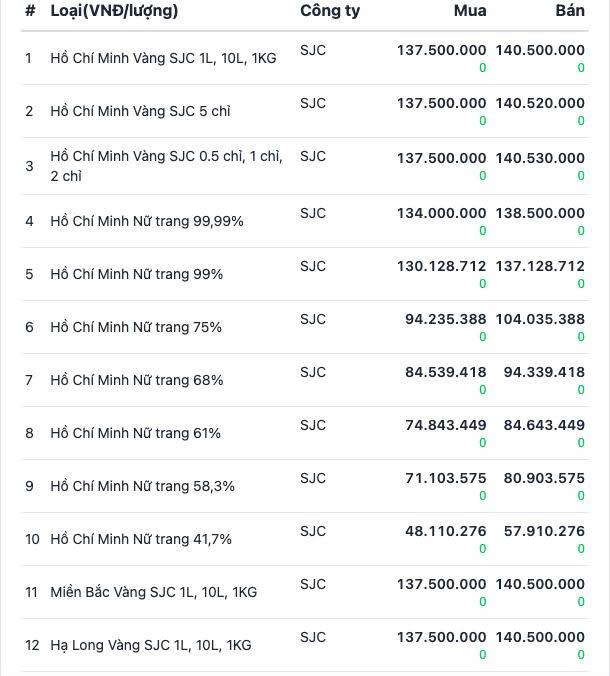The height and width of the screenshot is (676, 610).
Task: Click SJC company label in row 7
Action: [x=313, y=372]
